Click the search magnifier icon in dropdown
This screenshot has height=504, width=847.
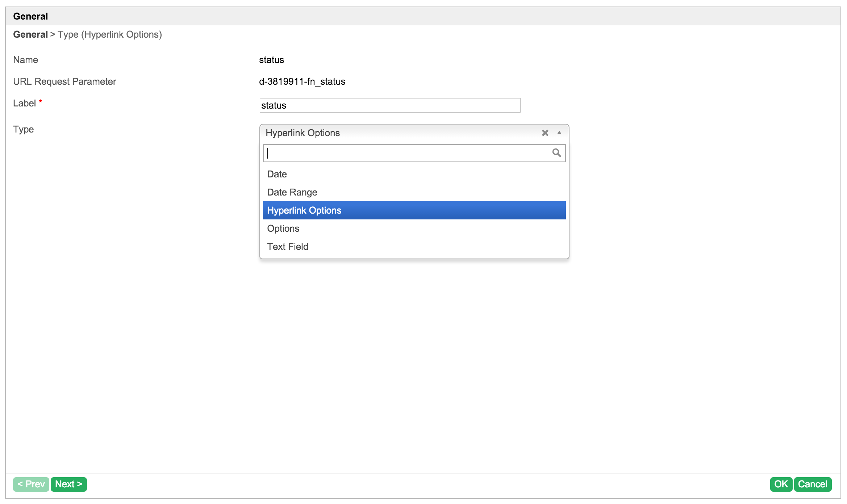click(556, 153)
